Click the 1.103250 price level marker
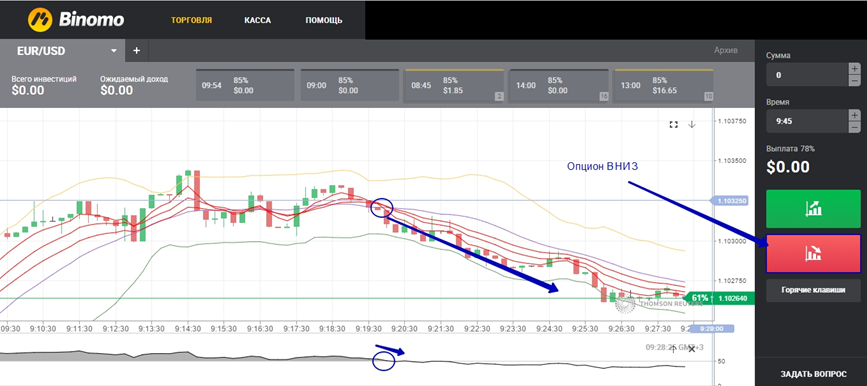This screenshot has height=386, width=867. [729, 201]
